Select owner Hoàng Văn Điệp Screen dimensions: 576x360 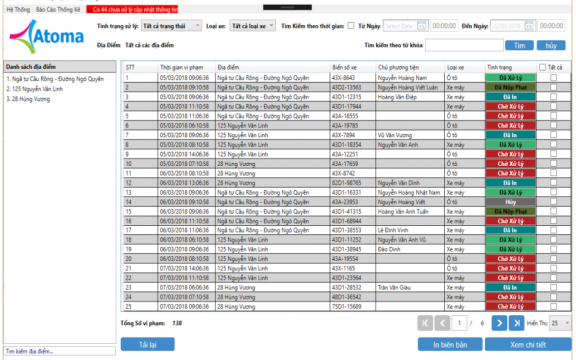[397, 97]
